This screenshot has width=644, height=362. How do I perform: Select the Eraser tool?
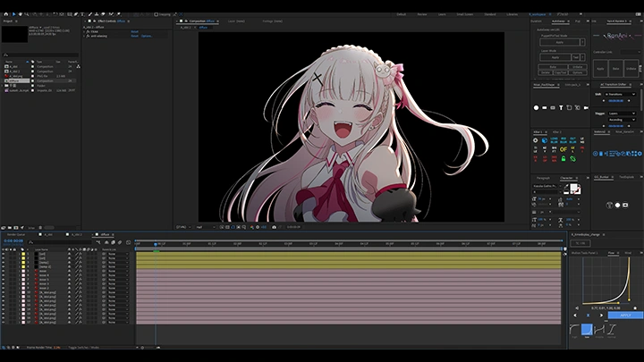pyautogui.click(x=103, y=14)
